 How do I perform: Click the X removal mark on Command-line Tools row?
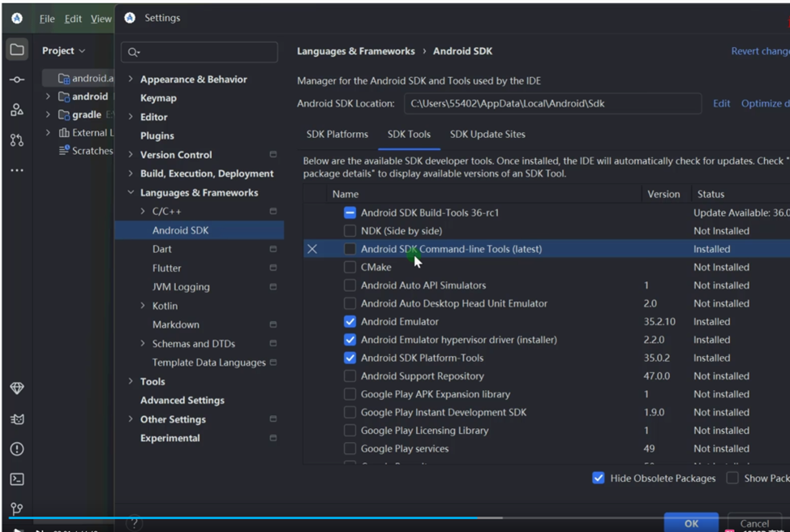coord(312,249)
